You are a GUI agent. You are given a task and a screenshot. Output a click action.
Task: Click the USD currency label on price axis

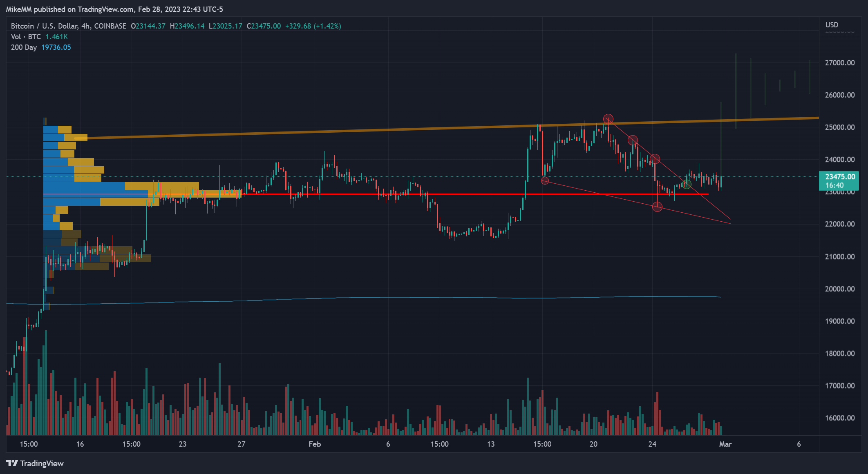(x=832, y=25)
